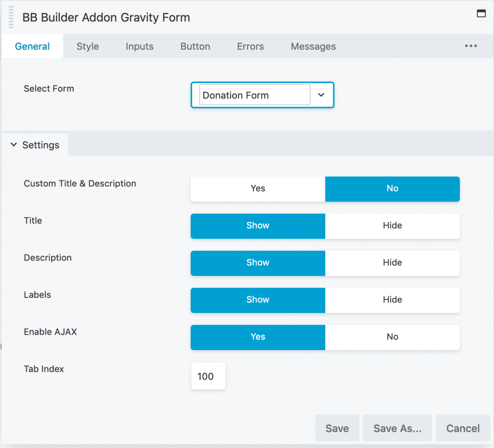Viewport: 494px width, 448px height.
Task: Click the Custom Title & Description label
Action: point(80,184)
